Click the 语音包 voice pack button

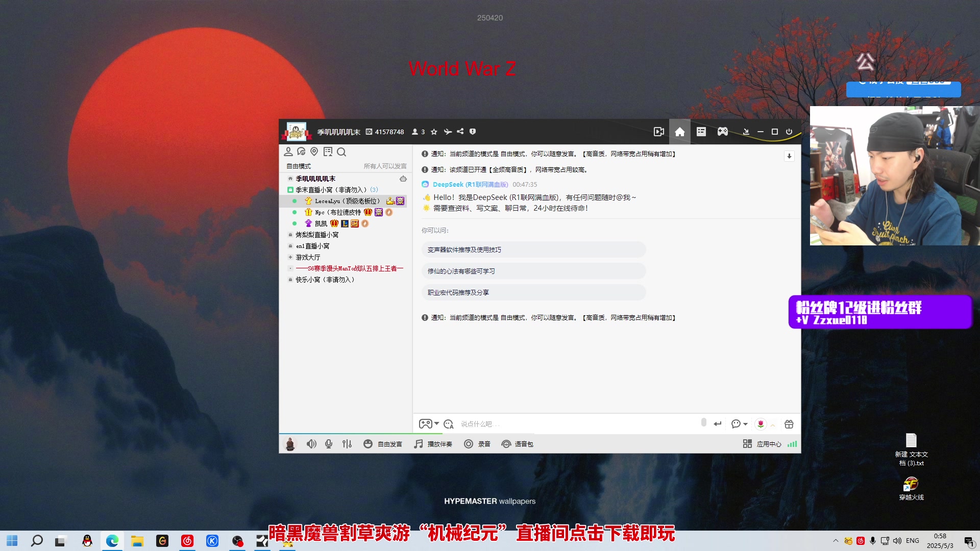[517, 444]
